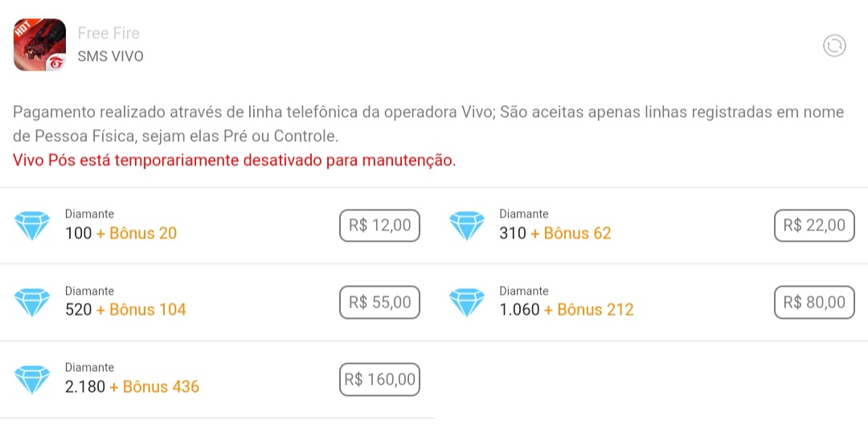Purchase the R$ 160,00 diamond pack
This screenshot has height=444, width=868.
(x=379, y=379)
